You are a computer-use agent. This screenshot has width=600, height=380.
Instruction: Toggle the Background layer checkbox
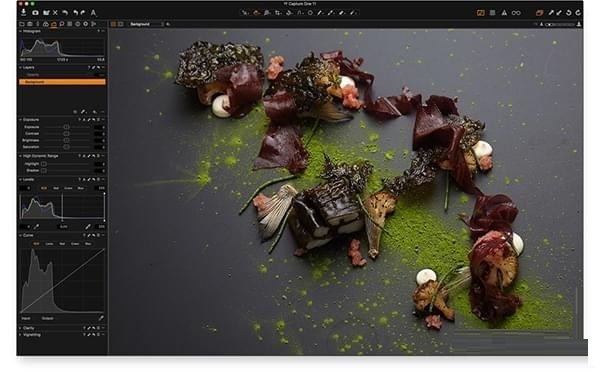click(22, 82)
